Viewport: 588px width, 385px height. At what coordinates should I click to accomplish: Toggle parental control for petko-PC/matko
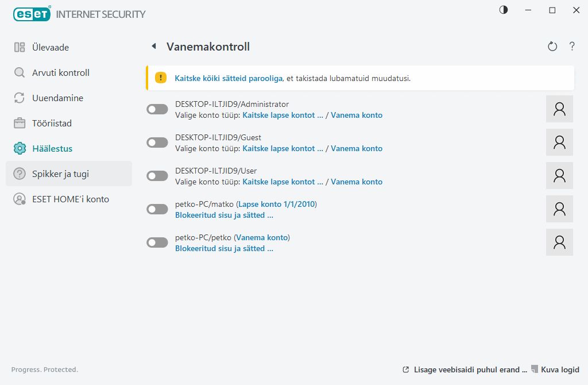click(157, 209)
